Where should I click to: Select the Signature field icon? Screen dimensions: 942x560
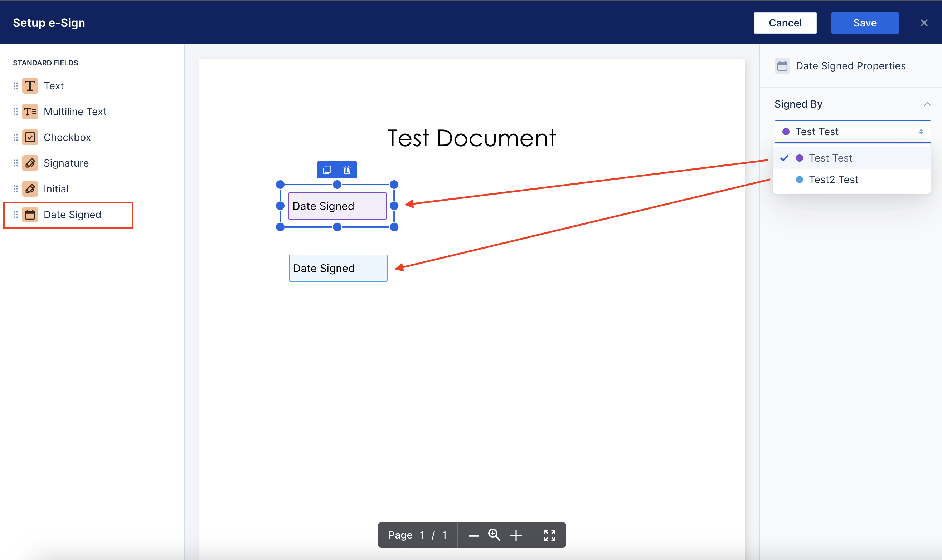point(30,163)
